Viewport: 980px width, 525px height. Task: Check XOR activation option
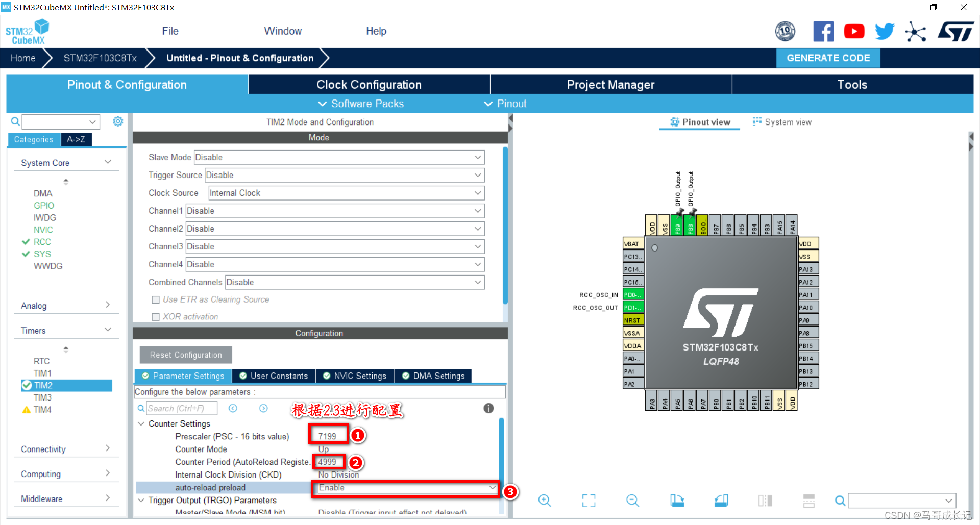point(156,317)
